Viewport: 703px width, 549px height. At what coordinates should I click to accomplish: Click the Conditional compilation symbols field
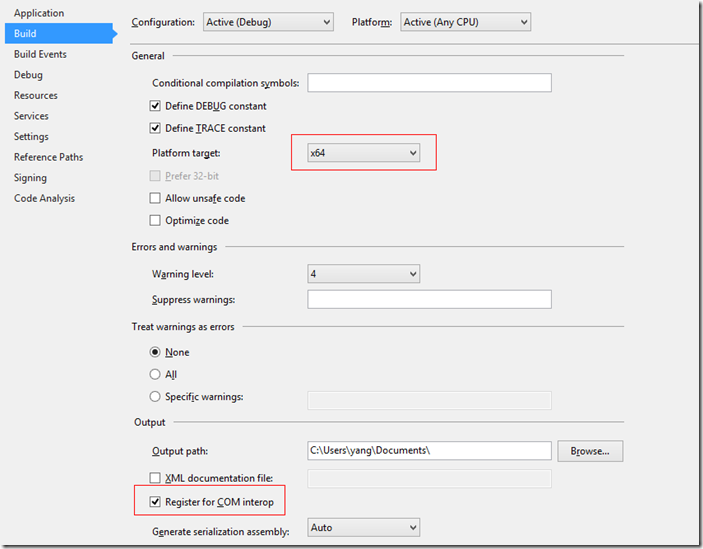(430, 83)
